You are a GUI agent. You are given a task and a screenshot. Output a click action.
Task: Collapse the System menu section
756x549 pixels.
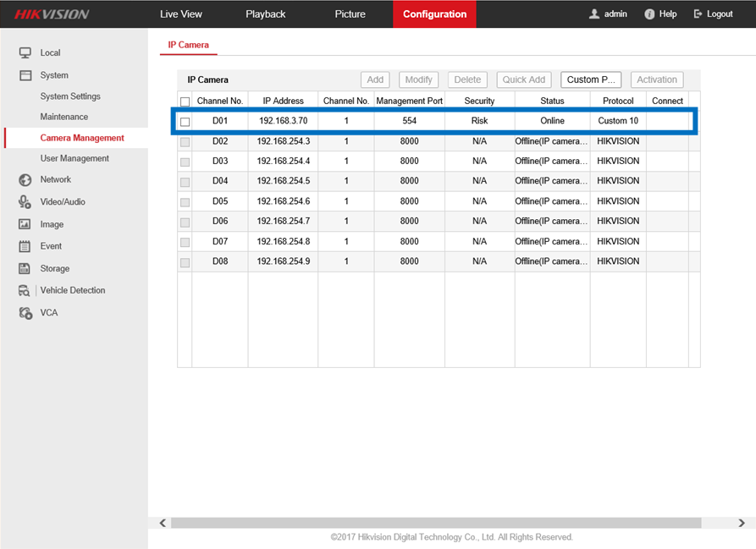point(54,75)
